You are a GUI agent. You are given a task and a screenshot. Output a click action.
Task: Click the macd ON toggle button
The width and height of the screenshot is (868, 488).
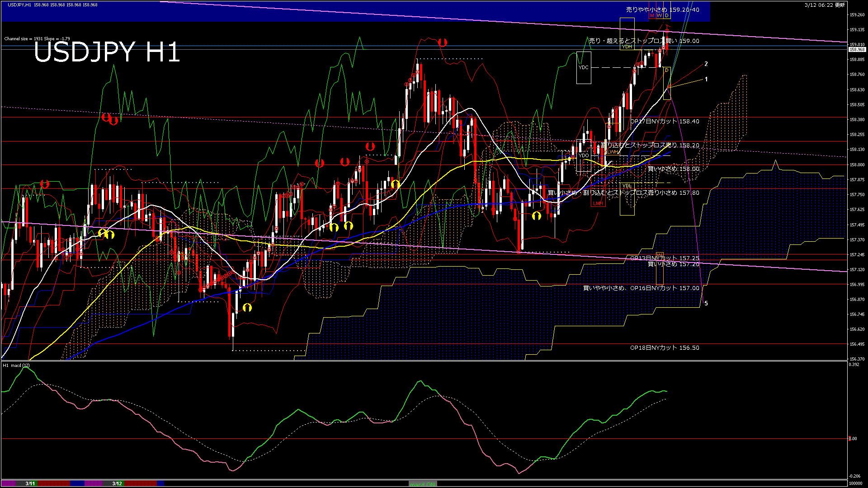pos(423,483)
